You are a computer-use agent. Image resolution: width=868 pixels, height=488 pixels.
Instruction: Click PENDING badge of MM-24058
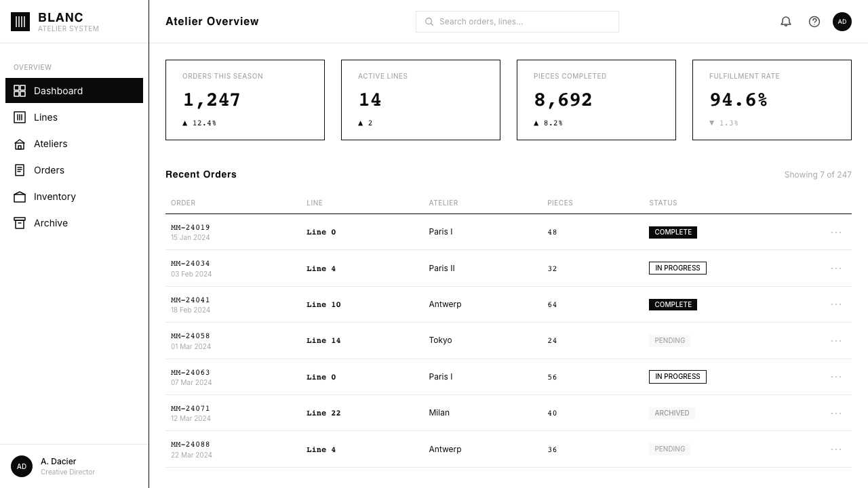pyautogui.click(x=669, y=341)
